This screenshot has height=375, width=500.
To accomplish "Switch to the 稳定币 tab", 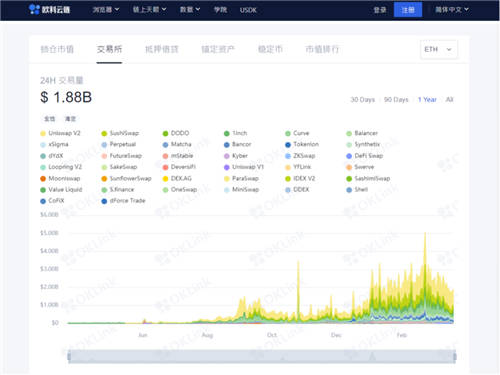I will tap(270, 49).
